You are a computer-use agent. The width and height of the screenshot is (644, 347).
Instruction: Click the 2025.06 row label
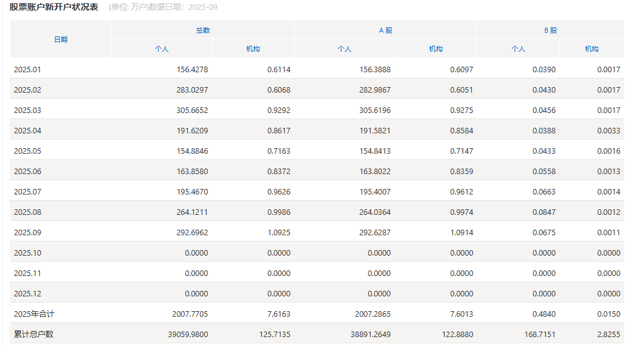tap(27, 172)
